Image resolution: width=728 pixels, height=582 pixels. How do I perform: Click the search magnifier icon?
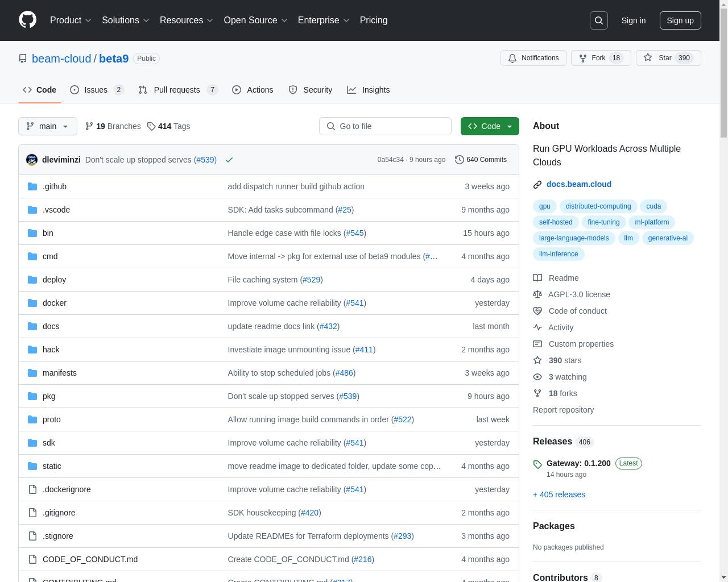tap(599, 20)
